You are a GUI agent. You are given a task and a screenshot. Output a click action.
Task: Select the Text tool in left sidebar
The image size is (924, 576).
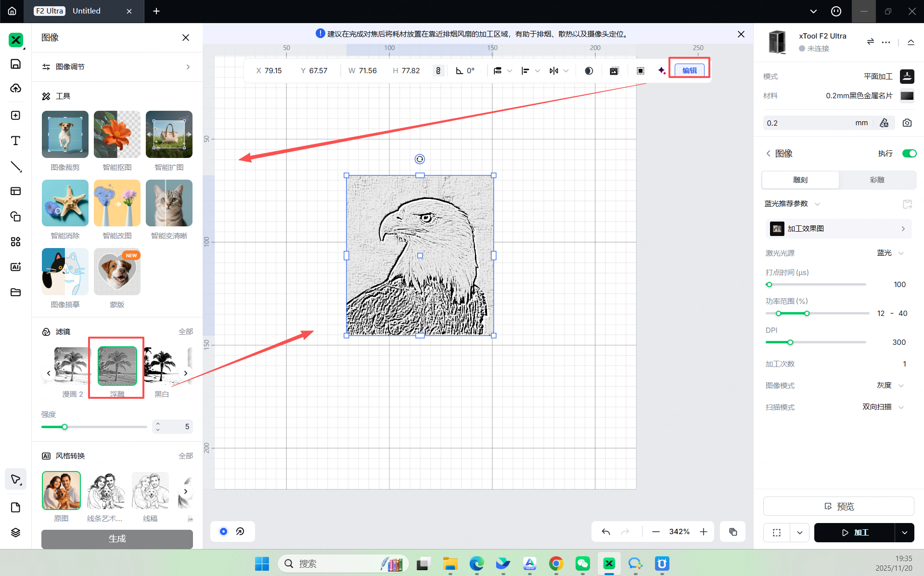tap(15, 141)
